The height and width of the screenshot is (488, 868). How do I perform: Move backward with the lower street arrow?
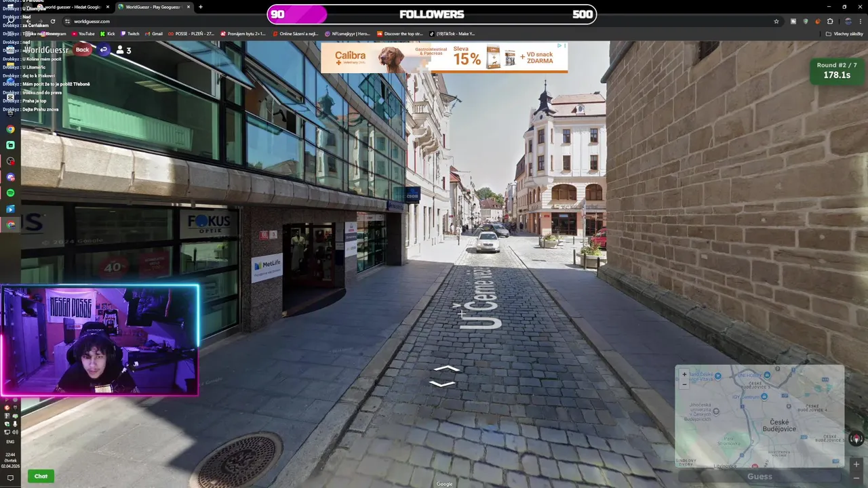pyautogui.click(x=442, y=384)
